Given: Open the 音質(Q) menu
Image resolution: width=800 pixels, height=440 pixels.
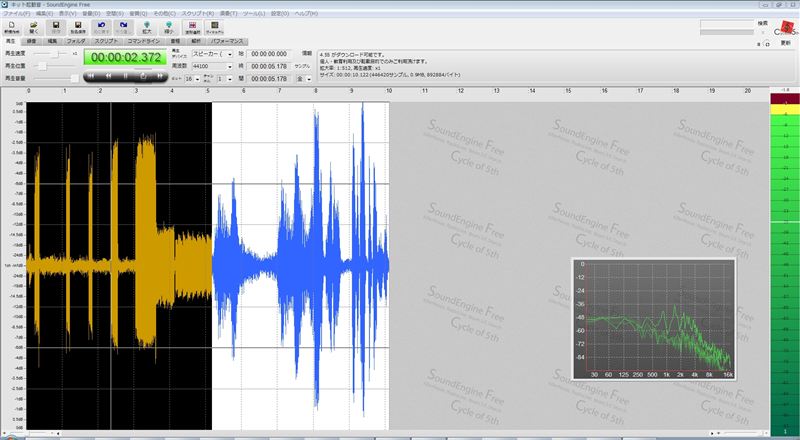Looking at the screenshot, I should pyautogui.click(x=138, y=14).
